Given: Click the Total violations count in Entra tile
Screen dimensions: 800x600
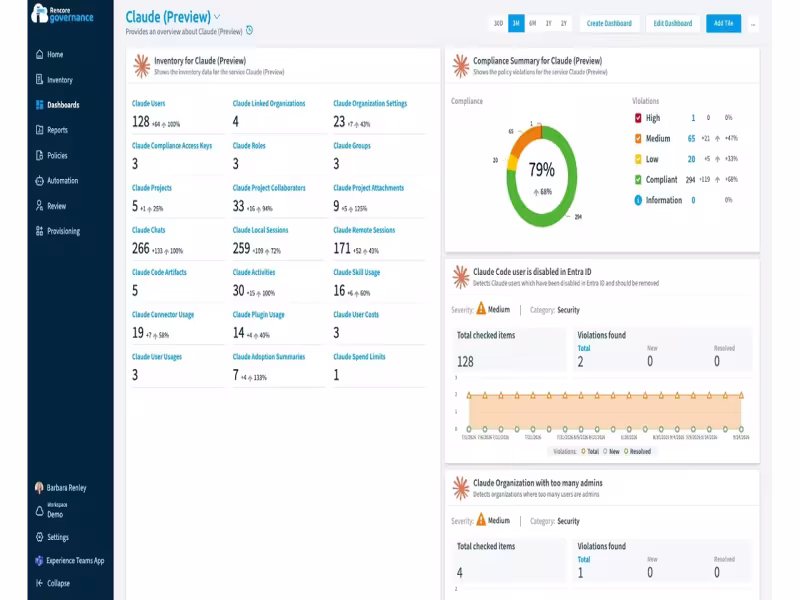Looking at the screenshot, I should point(580,362).
